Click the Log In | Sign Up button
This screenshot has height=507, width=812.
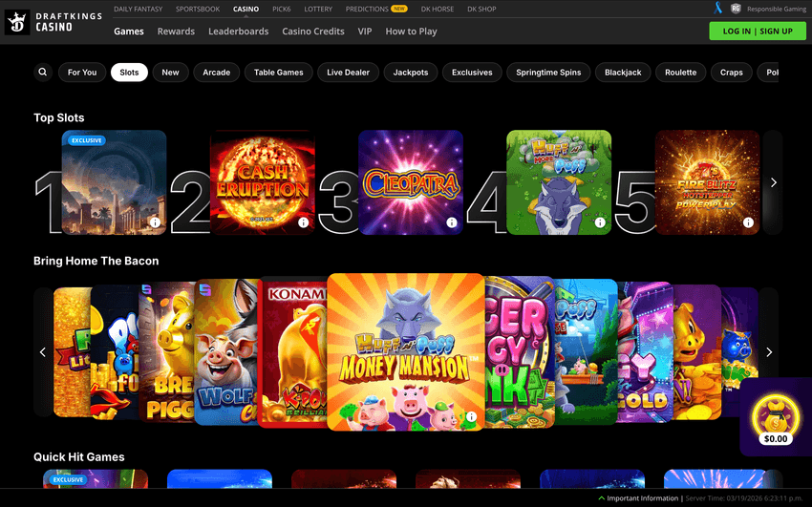[758, 31]
